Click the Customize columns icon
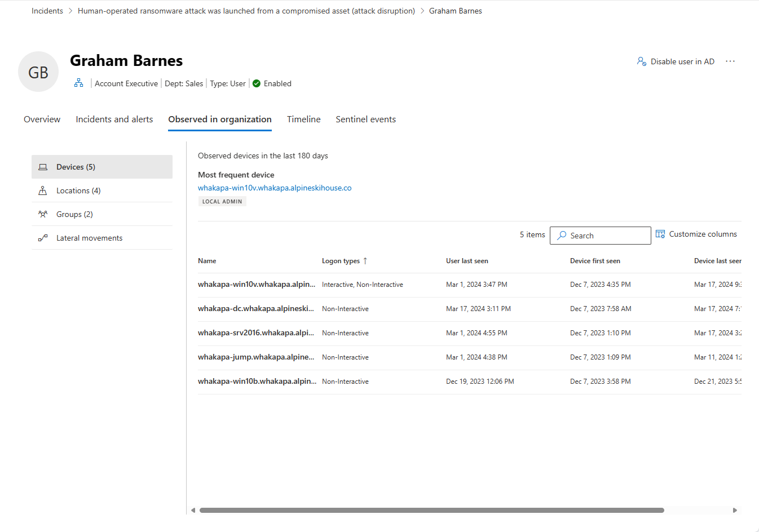Screen dimensions: 759x532 coord(660,234)
